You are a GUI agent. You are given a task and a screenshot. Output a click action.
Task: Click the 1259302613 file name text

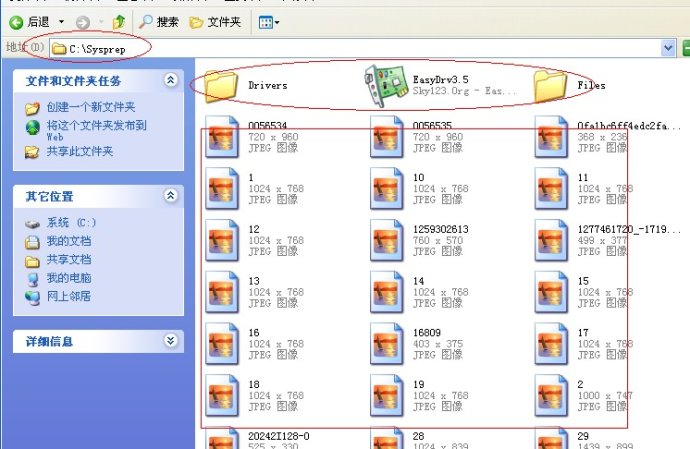[x=440, y=229]
